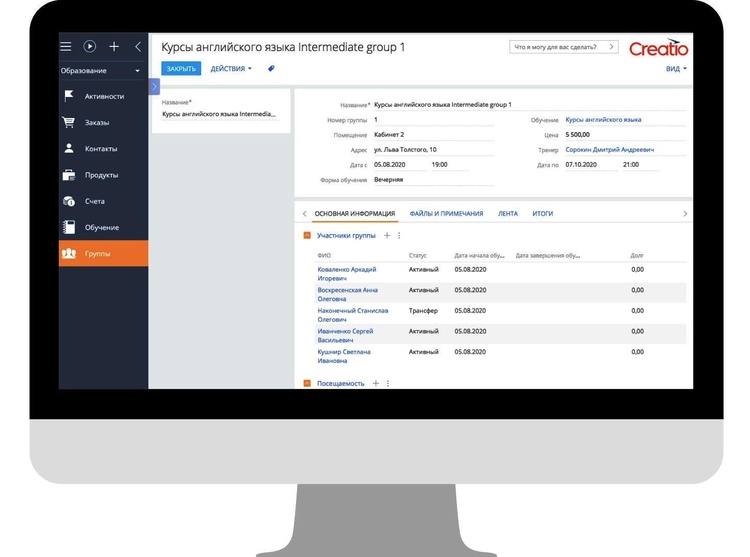Open the Действия dropdown menu

231,69
